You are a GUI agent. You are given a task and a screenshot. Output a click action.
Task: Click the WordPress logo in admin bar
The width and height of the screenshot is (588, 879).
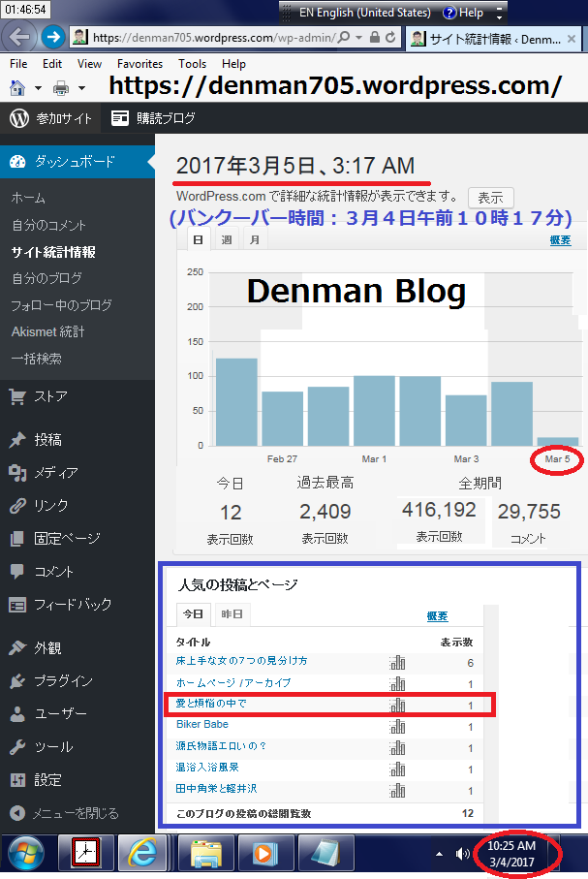click(x=19, y=117)
